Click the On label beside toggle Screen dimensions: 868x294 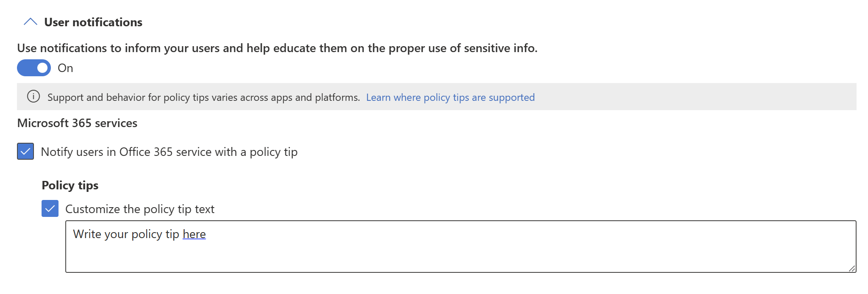click(65, 68)
